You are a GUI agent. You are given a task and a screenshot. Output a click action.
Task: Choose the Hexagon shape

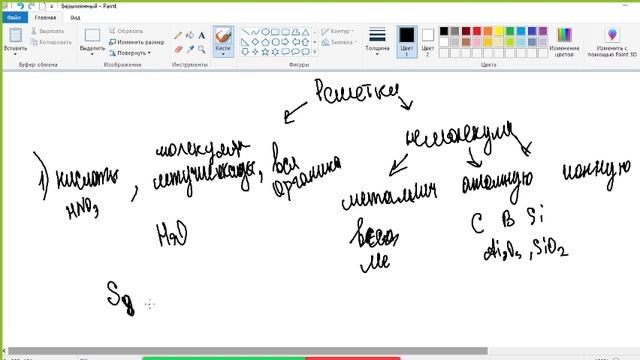click(x=276, y=42)
